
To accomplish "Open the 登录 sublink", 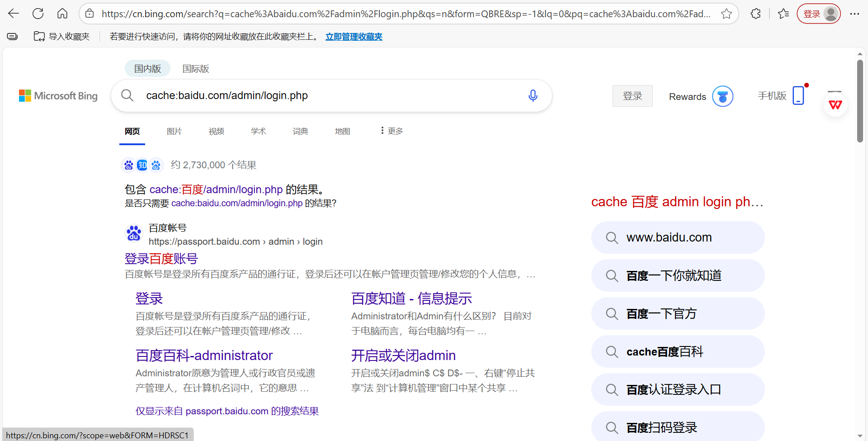I will pos(149,299).
